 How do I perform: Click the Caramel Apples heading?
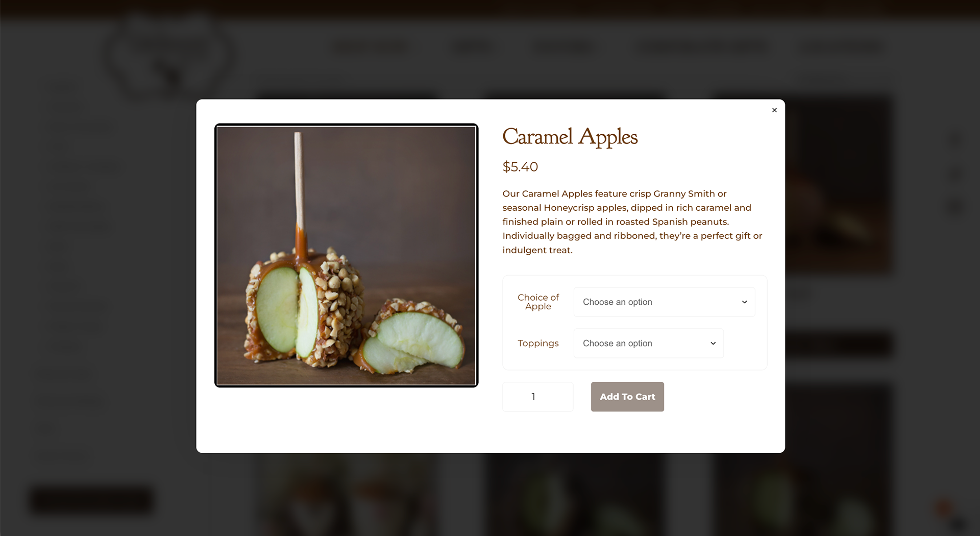(570, 137)
